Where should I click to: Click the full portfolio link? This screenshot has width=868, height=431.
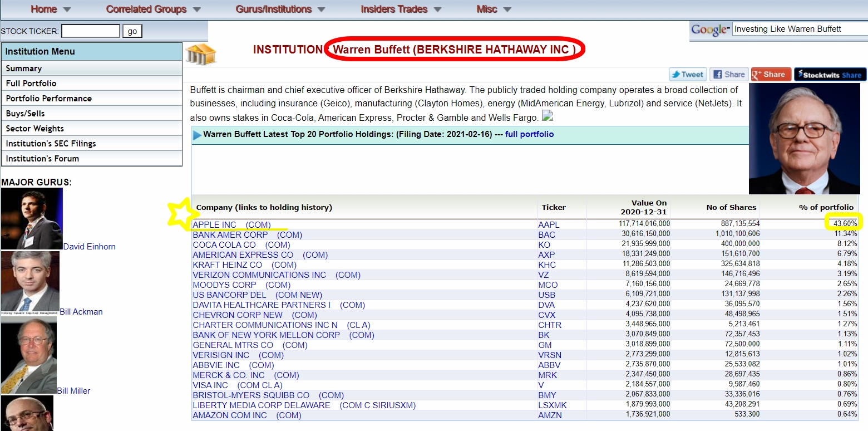click(x=529, y=134)
